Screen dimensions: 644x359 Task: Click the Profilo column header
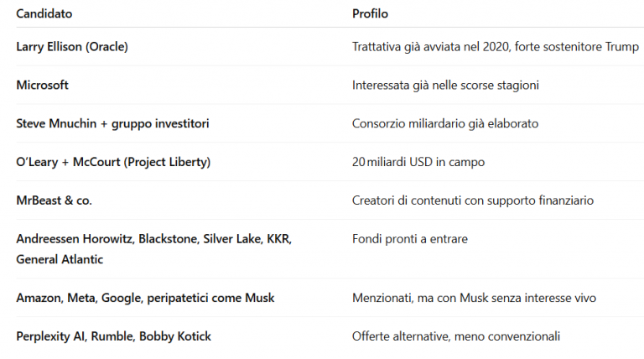pyautogui.click(x=370, y=13)
